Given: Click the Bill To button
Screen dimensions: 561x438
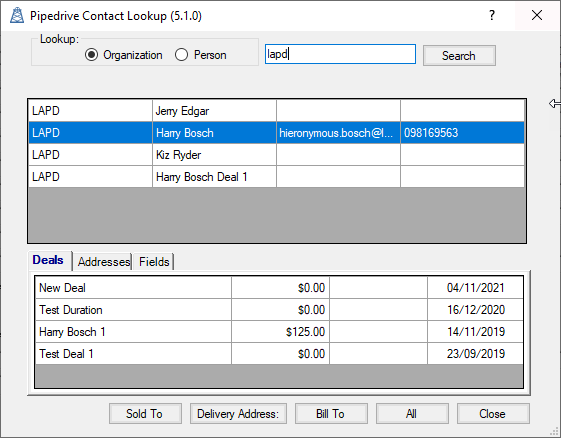Looking at the screenshot, I should (x=331, y=414).
